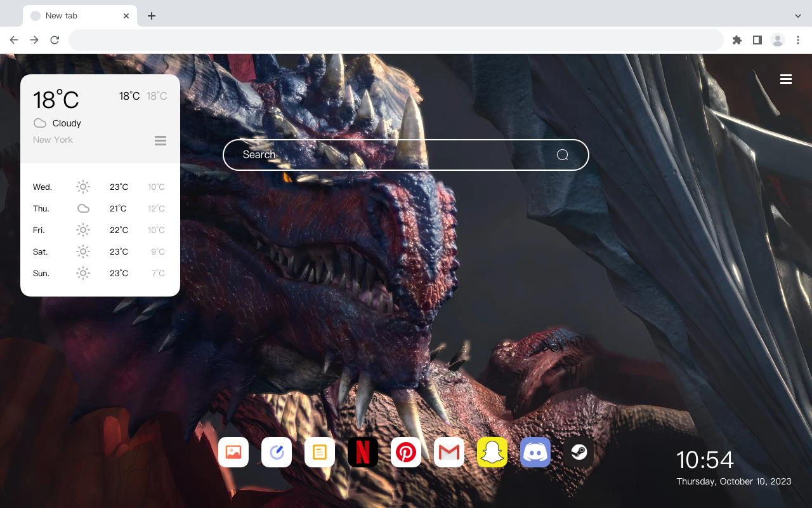Open the weather widget menu icon
812x508 pixels.
tap(160, 141)
